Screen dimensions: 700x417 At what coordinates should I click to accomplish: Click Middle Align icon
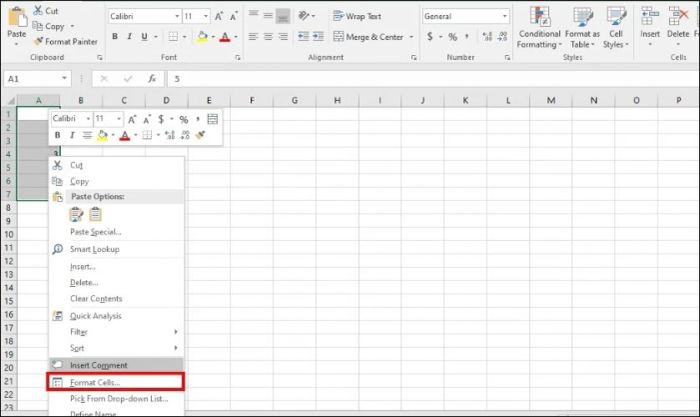click(268, 16)
